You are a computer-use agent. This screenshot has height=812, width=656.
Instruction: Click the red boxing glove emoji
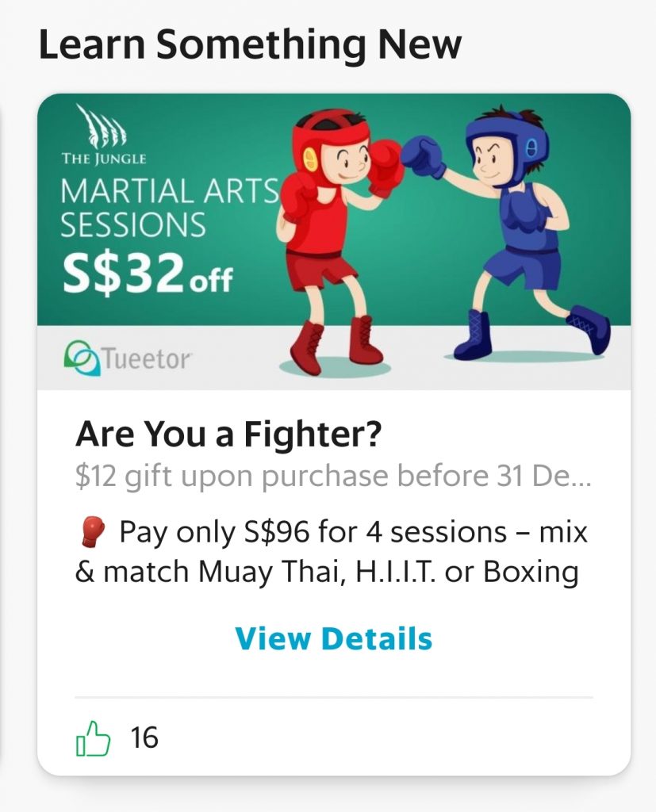click(x=92, y=532)
